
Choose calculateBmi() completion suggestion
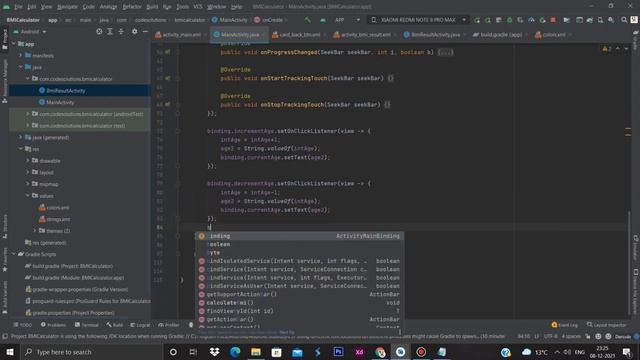[300, 302]
